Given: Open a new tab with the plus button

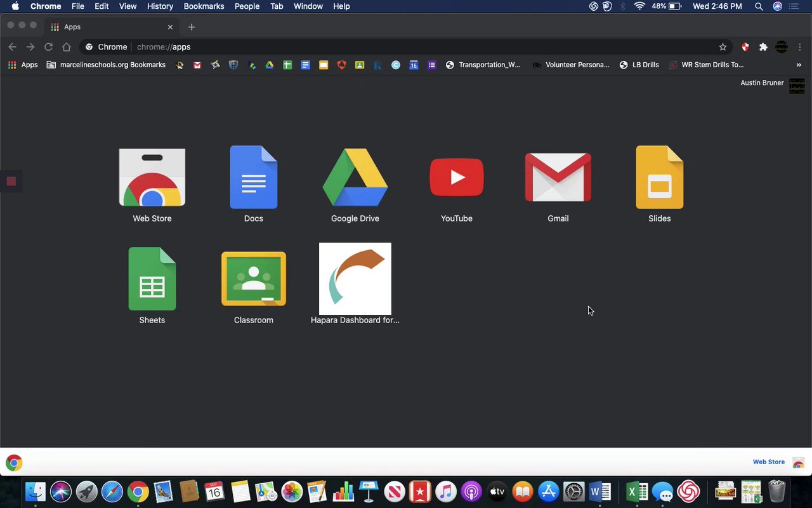Looking at the screenshot, I should click(x=192, y=27).
